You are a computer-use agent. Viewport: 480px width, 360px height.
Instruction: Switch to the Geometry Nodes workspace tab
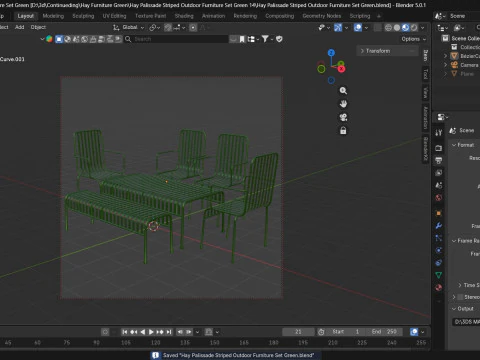(x=322, y=16)
